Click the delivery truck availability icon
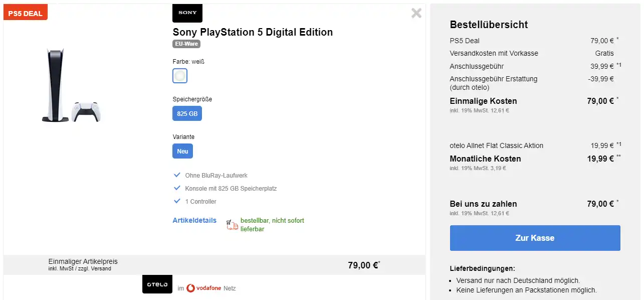Image resolution: width=644 pixels, height=300 pixels. pos(232,225)
